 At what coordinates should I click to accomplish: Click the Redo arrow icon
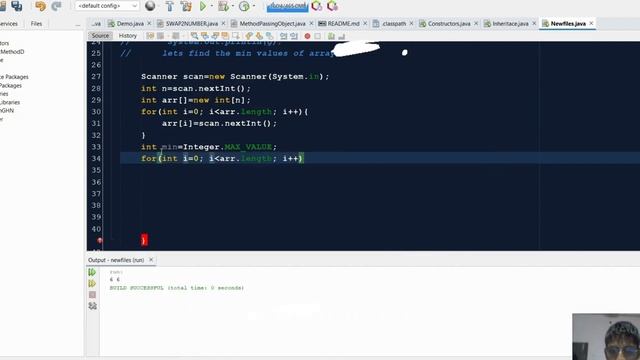[56, 6]
